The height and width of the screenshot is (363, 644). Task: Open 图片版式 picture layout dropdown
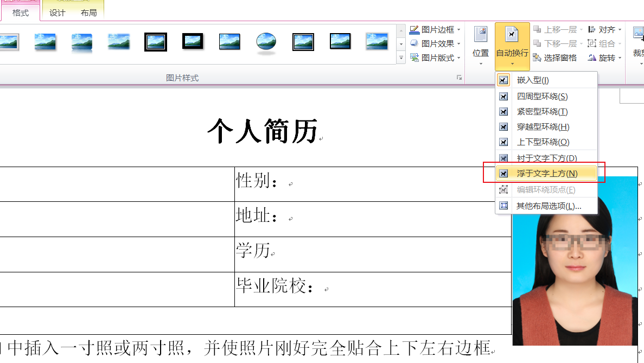(435, 58)
